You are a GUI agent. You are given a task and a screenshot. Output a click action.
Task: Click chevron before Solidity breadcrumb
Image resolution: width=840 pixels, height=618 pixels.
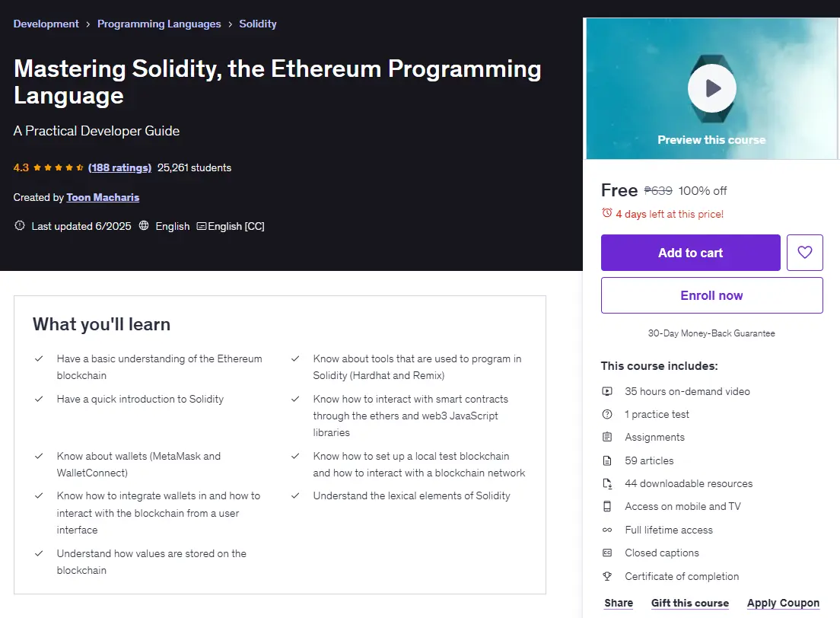tap(230, 24)
